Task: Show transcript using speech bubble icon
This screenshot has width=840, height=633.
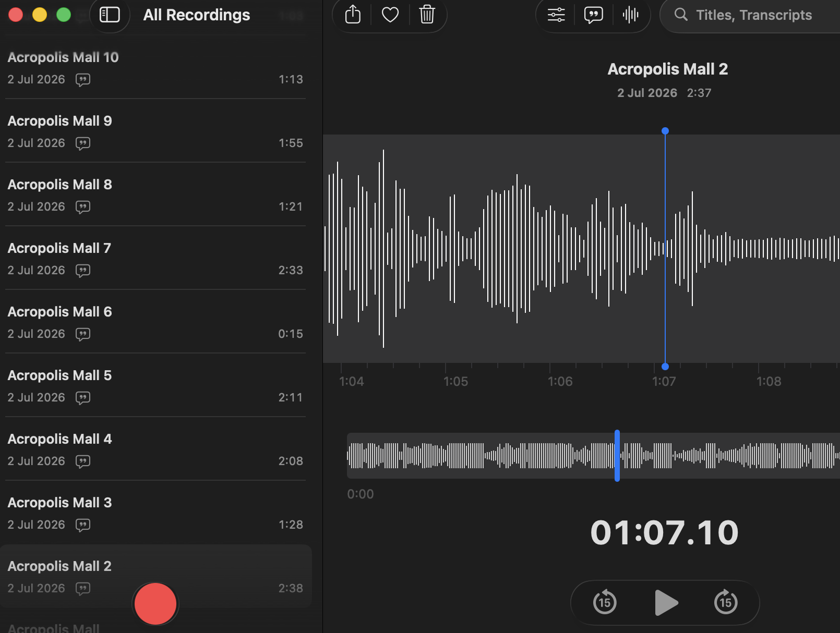Action: (594, 15)
